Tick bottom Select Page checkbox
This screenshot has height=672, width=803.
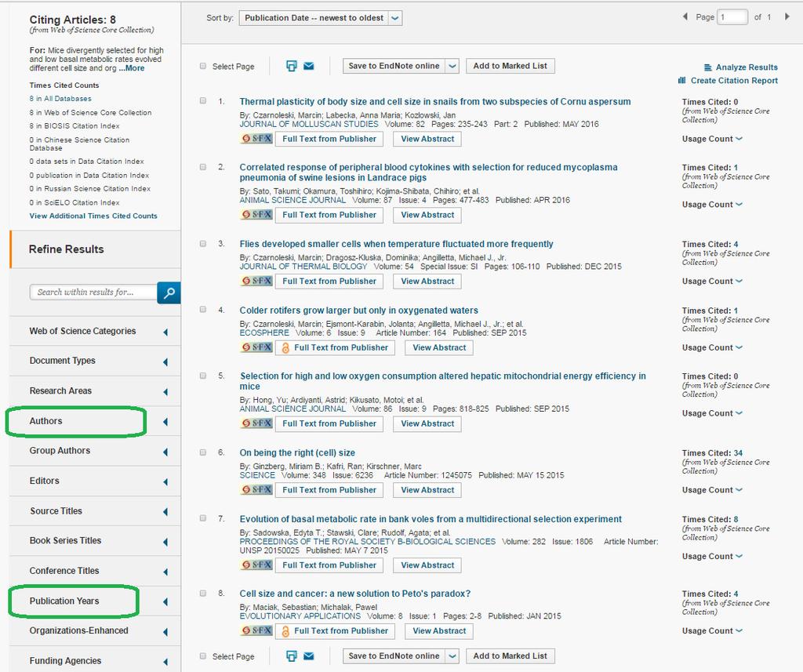pyautogui.click(x=203, y=656)
